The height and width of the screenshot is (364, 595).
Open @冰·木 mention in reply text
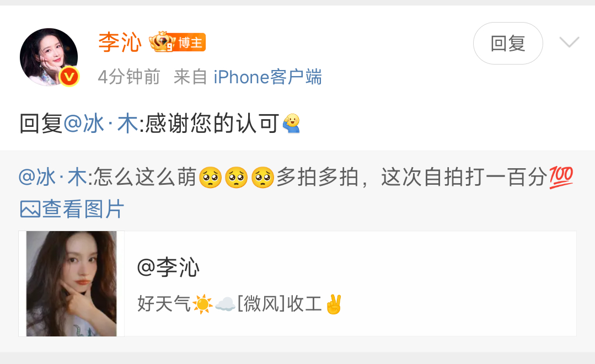[x=100, y=124]
